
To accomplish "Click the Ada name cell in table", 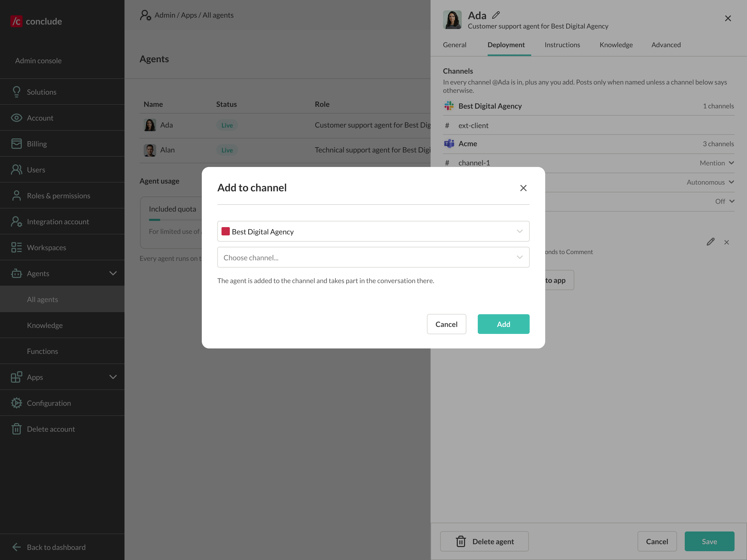I will pyautogui.click(x=167, y=125).
